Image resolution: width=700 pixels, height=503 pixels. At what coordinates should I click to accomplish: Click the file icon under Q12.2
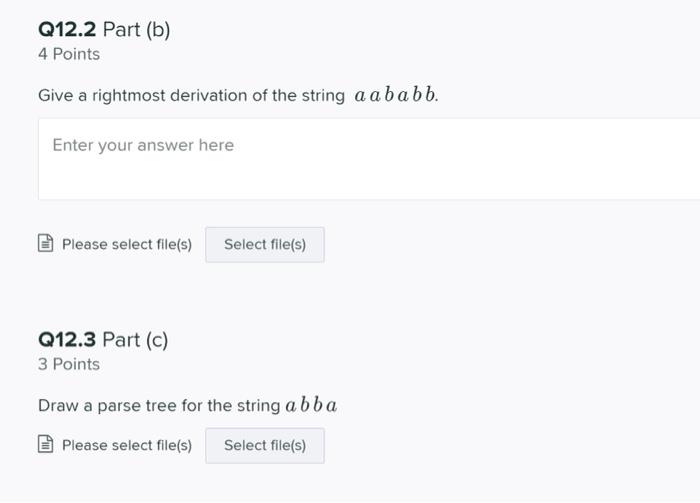45,244
